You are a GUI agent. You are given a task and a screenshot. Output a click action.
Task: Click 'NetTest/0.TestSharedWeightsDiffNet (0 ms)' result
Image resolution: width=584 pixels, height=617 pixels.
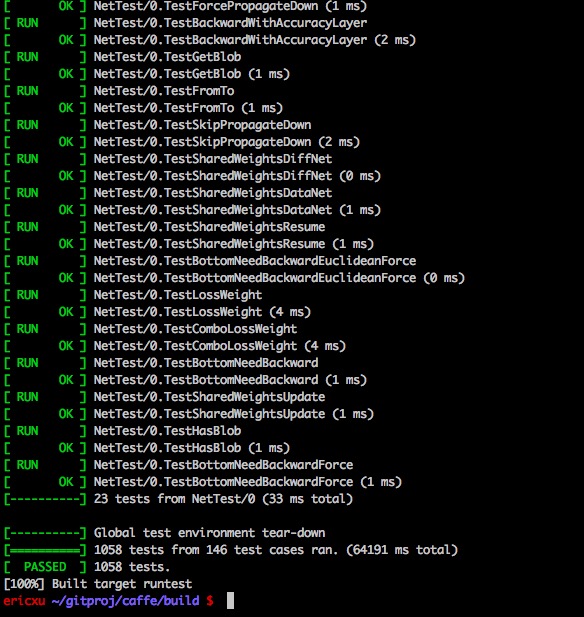click(x=237, y=176)
